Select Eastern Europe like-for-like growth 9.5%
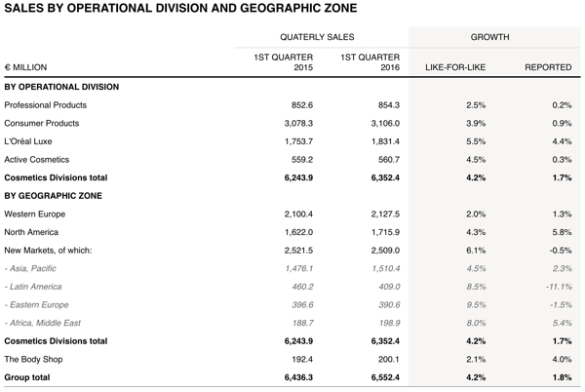585x392 pixels. pyautogui.click(x=476, y=304)
